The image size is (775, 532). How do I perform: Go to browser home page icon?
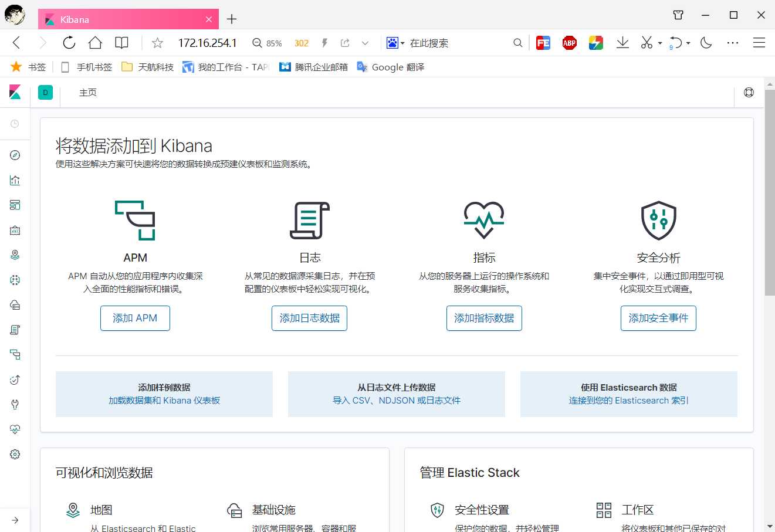pos(95,43)
